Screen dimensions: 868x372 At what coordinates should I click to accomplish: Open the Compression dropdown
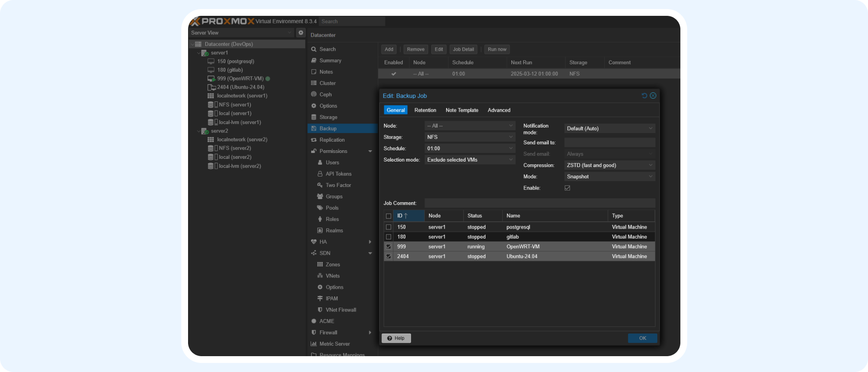pos(609,165)
